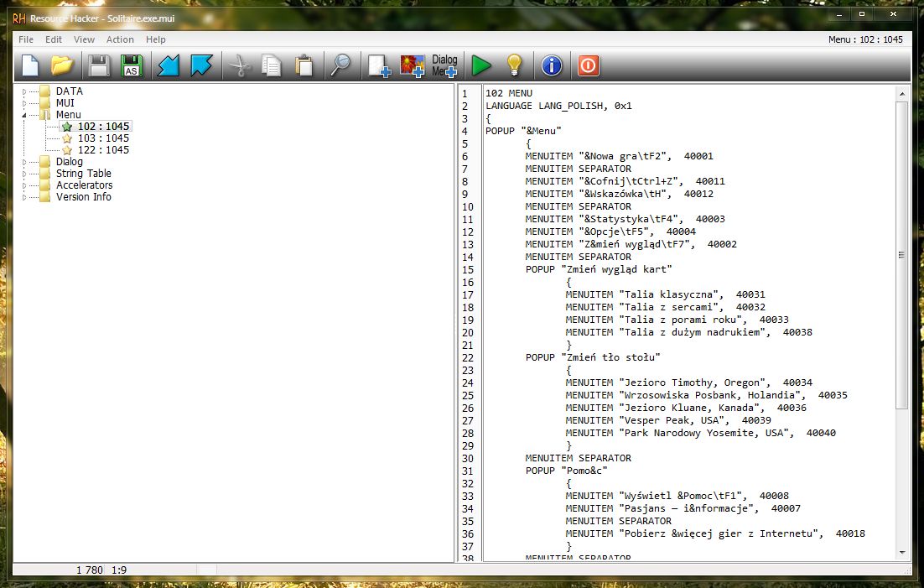Compile script with the green play icon
924x588 pixels.
(x=481, y=65)
